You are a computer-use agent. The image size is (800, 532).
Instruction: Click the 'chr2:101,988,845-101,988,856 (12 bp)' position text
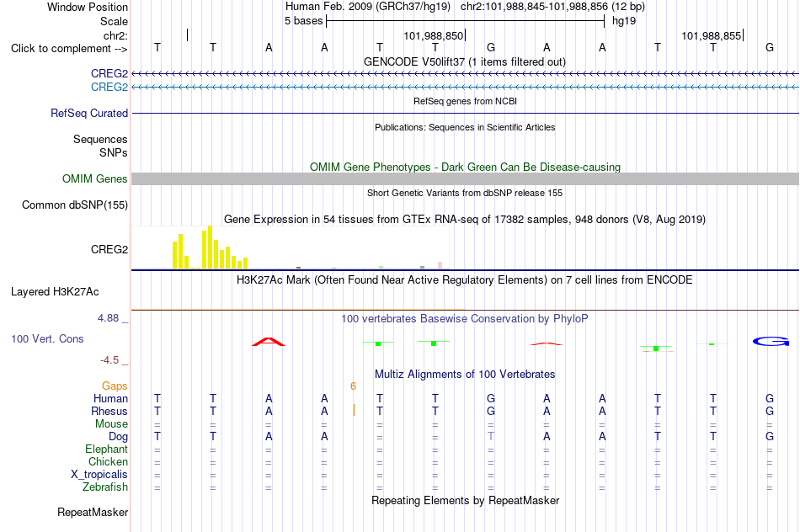pos(552,7)
